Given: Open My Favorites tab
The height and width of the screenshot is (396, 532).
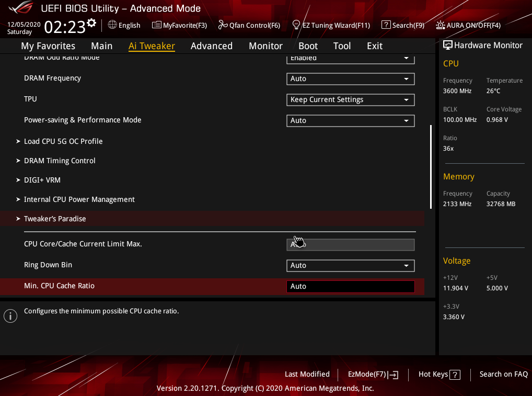Looking at the screenshot, I should coord(48,46).
